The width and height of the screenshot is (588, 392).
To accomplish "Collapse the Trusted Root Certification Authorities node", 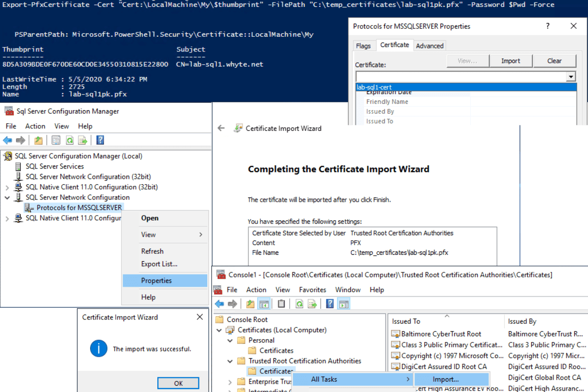I will [x=231, y=361].
